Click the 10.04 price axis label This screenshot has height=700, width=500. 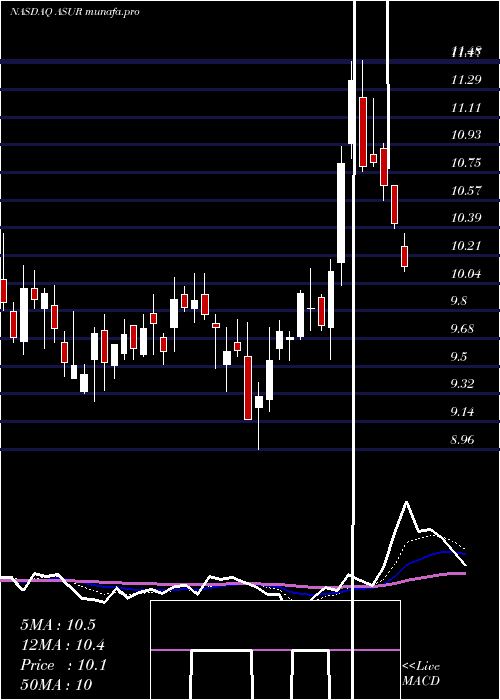coord(466,274)
